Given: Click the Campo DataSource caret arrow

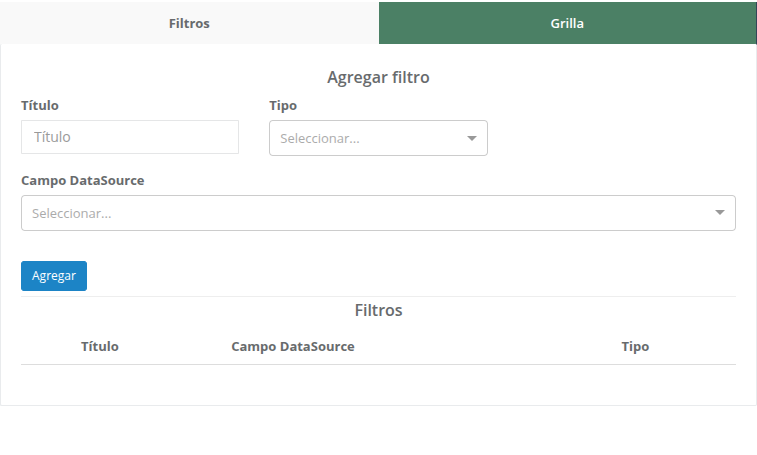Looking at the screenshot, I should pyautogui.click(x=720, y=213).
